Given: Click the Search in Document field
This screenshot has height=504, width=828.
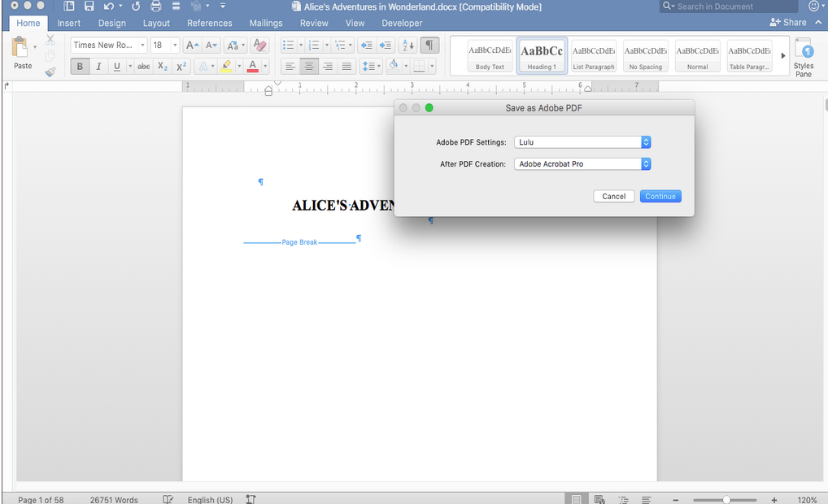Looking at the screenshot, I should tap(729, 7).
